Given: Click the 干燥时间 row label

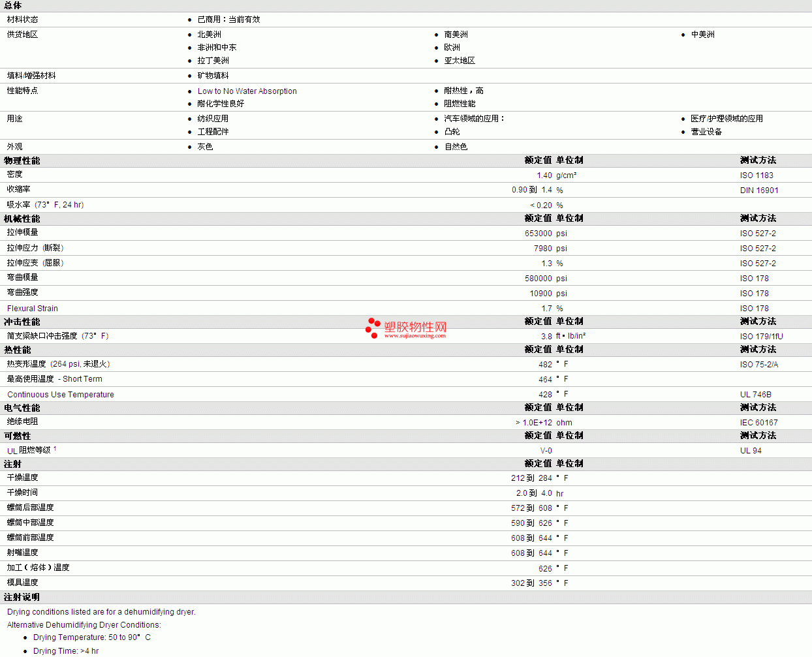Looking at the screenshot, I should pos(22,493).
